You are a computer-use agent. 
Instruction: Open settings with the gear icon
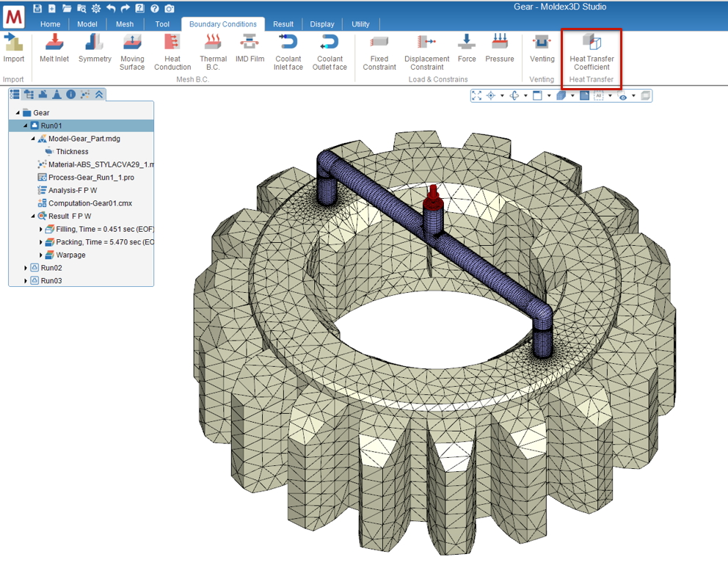(x=96, y=8)
